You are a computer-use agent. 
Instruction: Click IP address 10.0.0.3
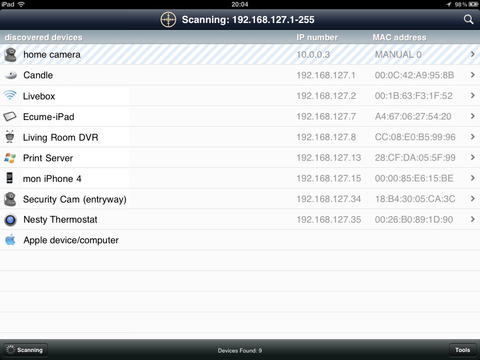point(313,54)
